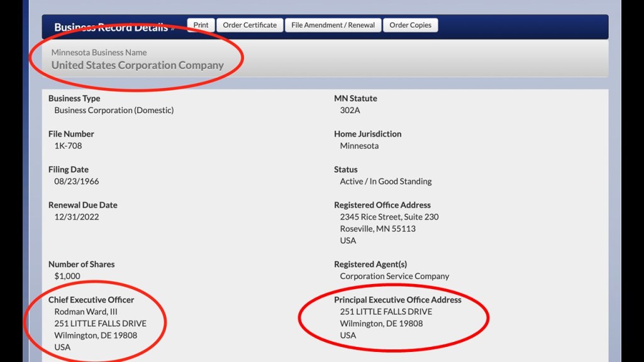The width and height of the screenshot is (644, 362).
Task: Select File Amendment / Renewal
Action: (x=333, y=25)
